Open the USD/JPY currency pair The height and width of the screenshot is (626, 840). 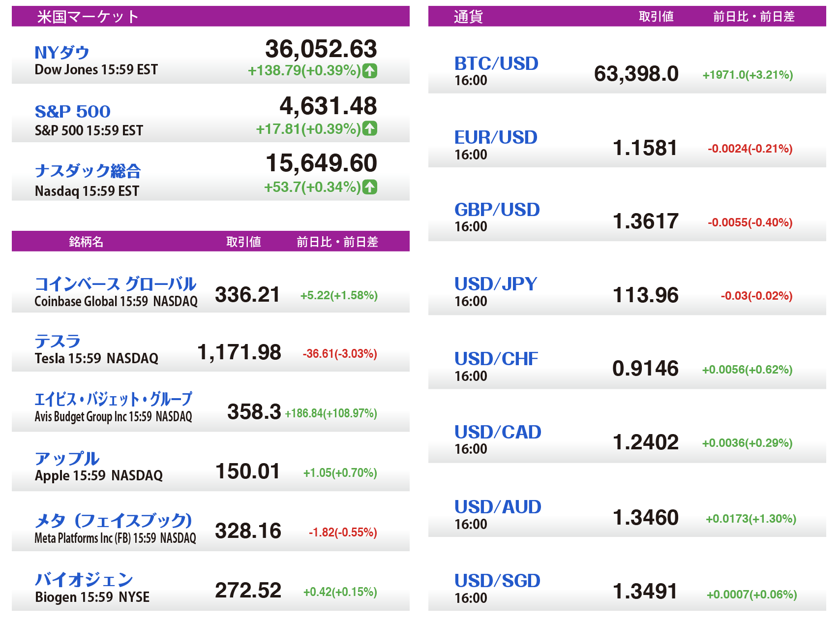496,284
